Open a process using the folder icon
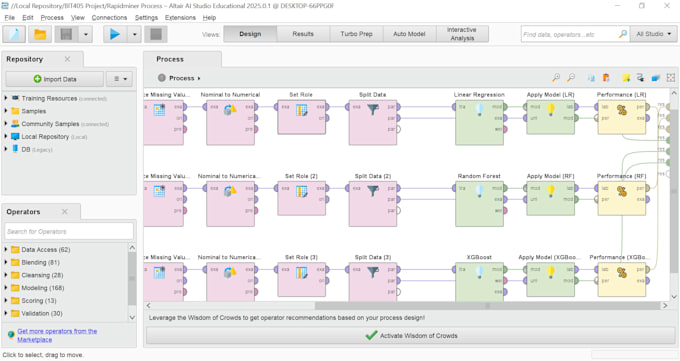The width and height of the screenshot is (680, 361). 40,34
